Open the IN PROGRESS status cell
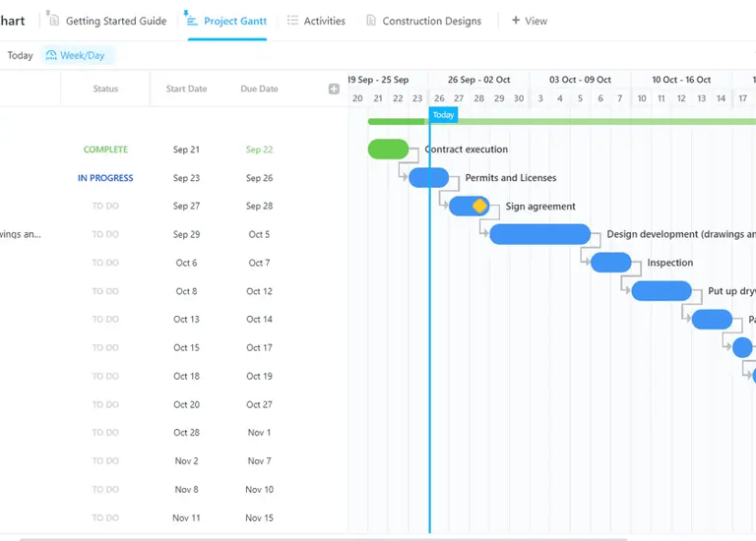 (105, 178)
